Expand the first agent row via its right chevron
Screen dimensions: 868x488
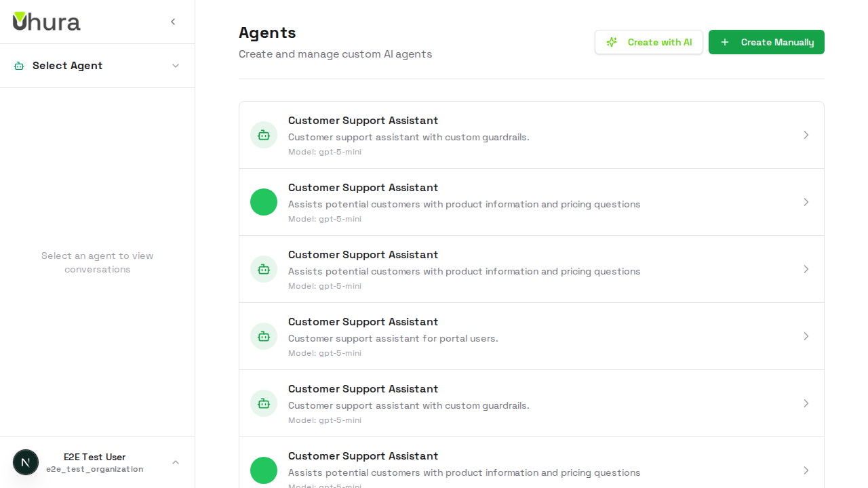(x=806, y=134)
